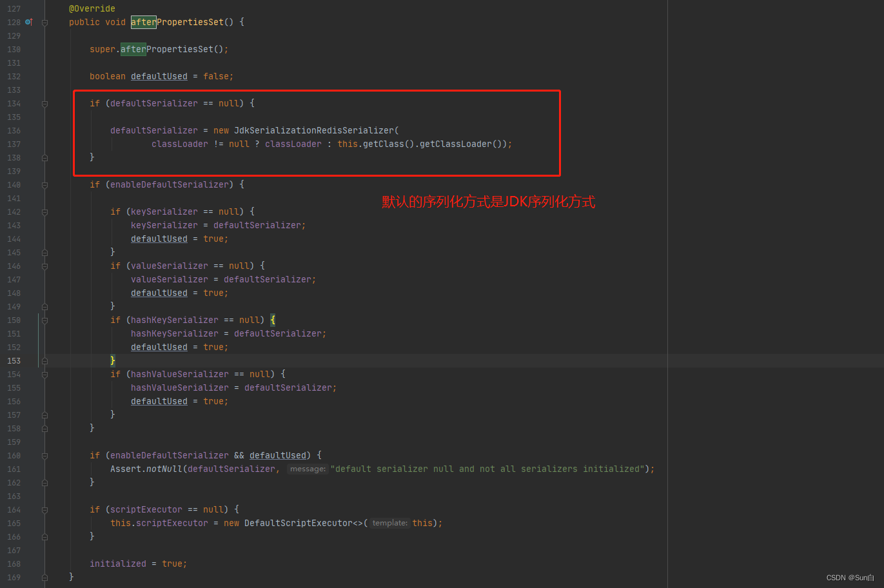Collapse the scriptExecutor block at line 164
Image resolution: width=884 pixels, height=588 pixels.
pyautogui.click(x=44, y=510)
